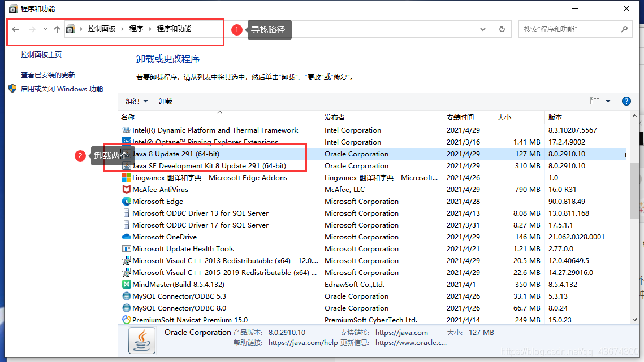644x362 pixels.
Task: Select Microsoft OneDrive program name
Action: point(165,237)
